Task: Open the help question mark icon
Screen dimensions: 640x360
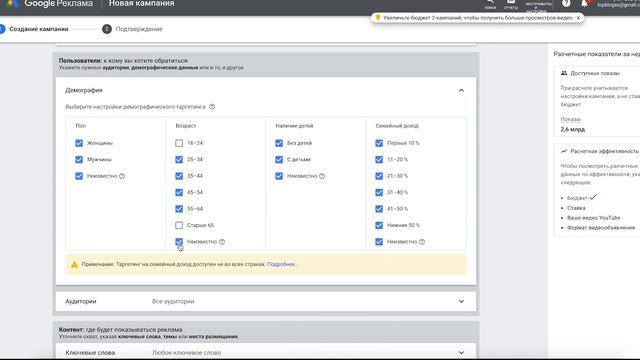Action: point(566,3)
